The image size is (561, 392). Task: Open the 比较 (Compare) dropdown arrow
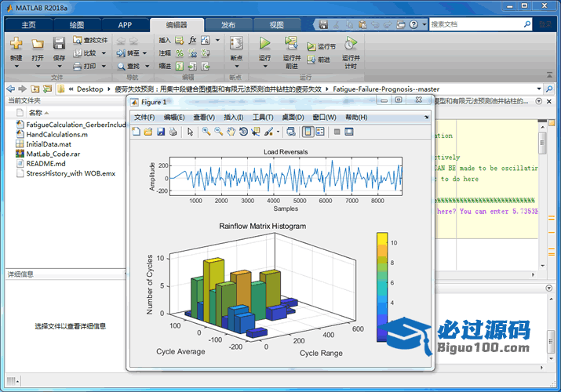(x=104, y=53)
